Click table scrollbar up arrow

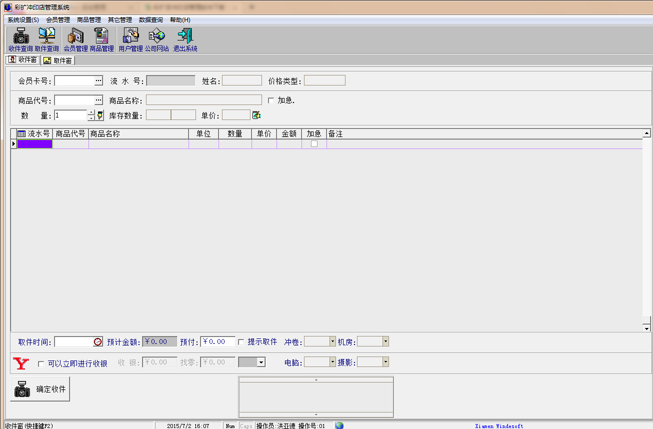click(x=646, y=133)
